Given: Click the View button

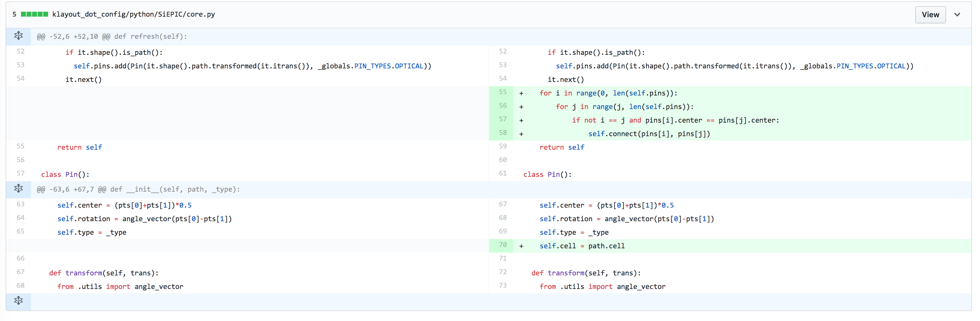Looking at the screenshot, I should click(x=930, y=14).
